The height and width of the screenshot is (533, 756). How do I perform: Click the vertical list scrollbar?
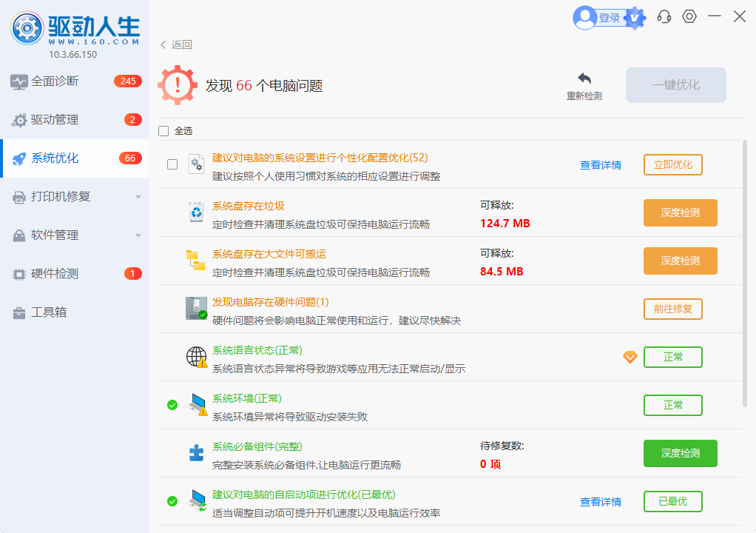click(746, 275)
